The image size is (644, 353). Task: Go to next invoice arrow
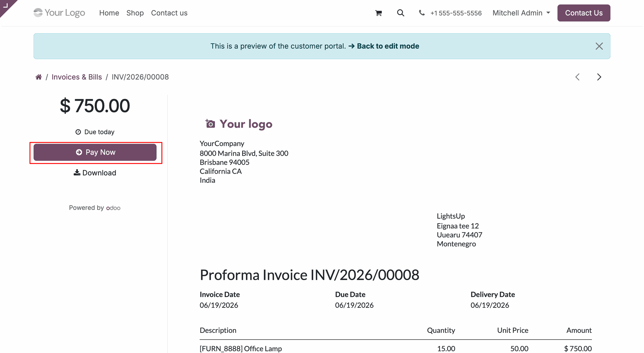599,77
